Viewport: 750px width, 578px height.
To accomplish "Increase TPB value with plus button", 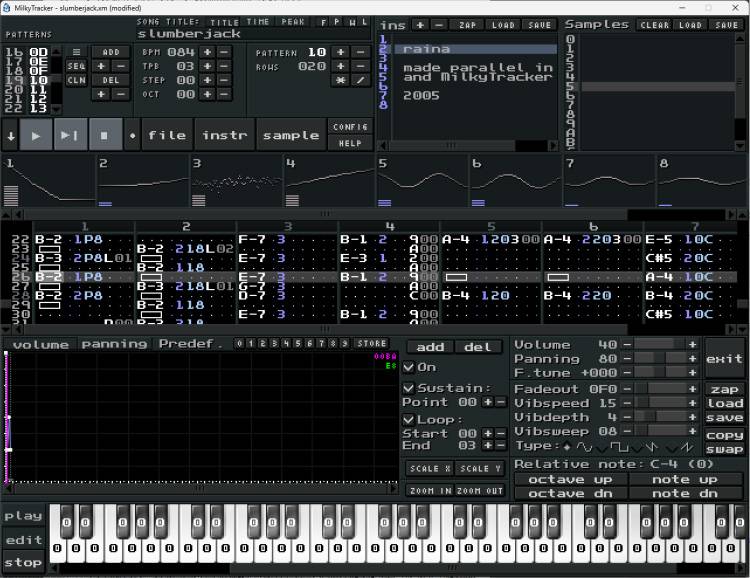I will (x=208, y=66).
